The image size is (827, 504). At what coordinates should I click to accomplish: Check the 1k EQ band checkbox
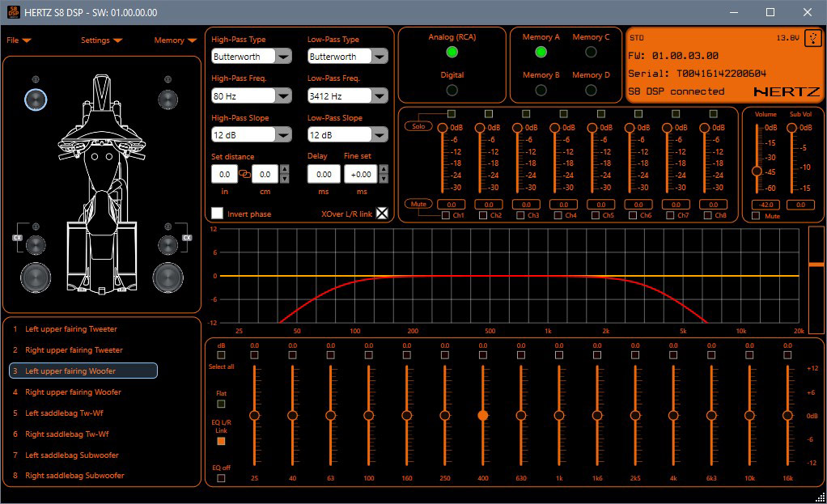click(x=559, y=355)
